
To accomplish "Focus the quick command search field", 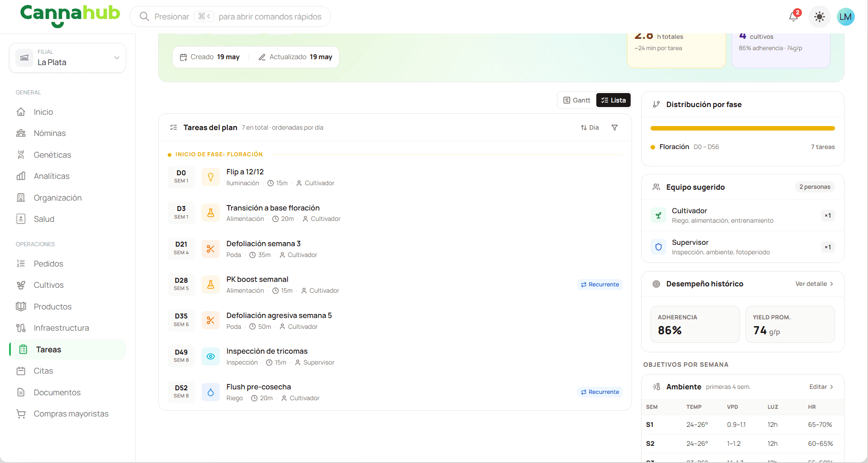I will [230, 17].
